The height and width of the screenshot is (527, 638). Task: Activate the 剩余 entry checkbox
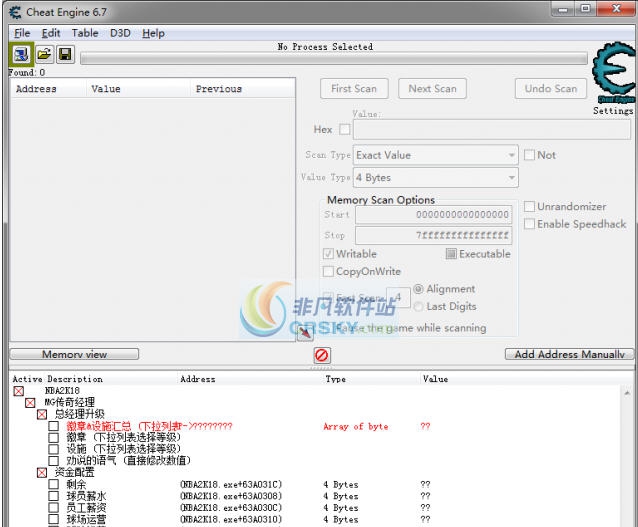[53, 484]
